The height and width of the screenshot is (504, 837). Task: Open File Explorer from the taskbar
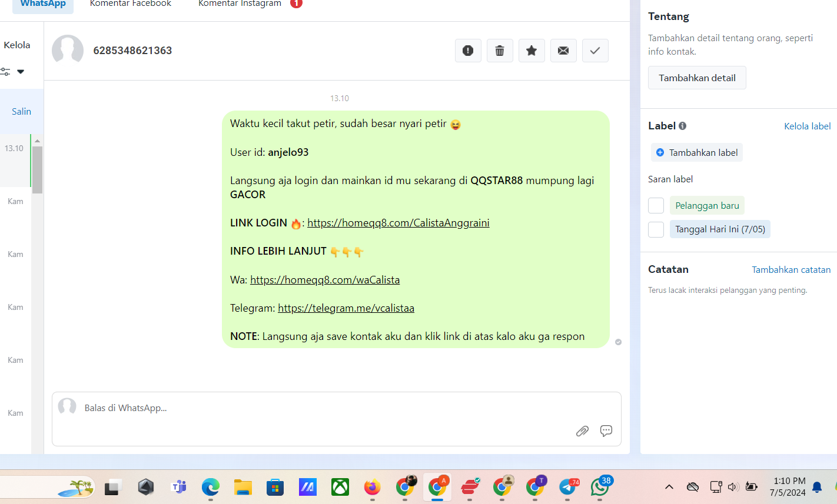(243, 487)
